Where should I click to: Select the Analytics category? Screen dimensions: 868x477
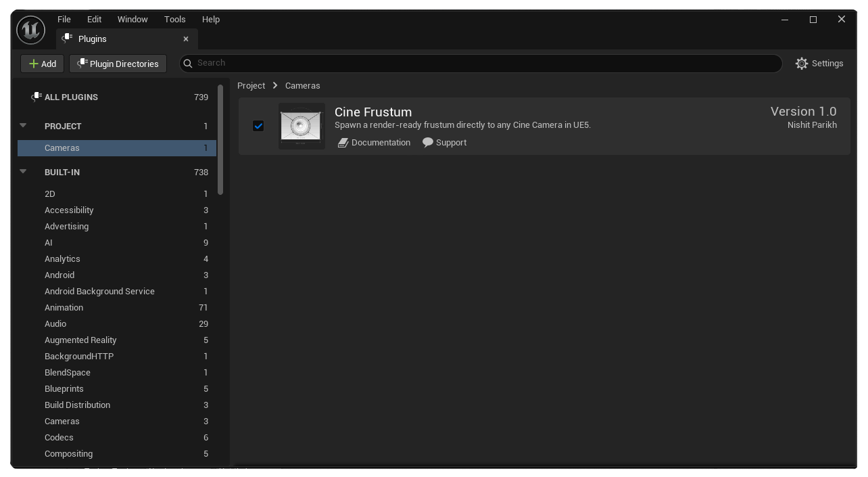point(117,259)
